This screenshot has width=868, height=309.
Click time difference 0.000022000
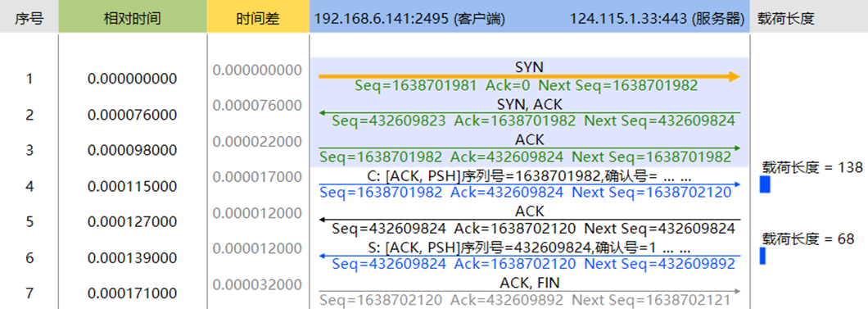pos(257,142)
